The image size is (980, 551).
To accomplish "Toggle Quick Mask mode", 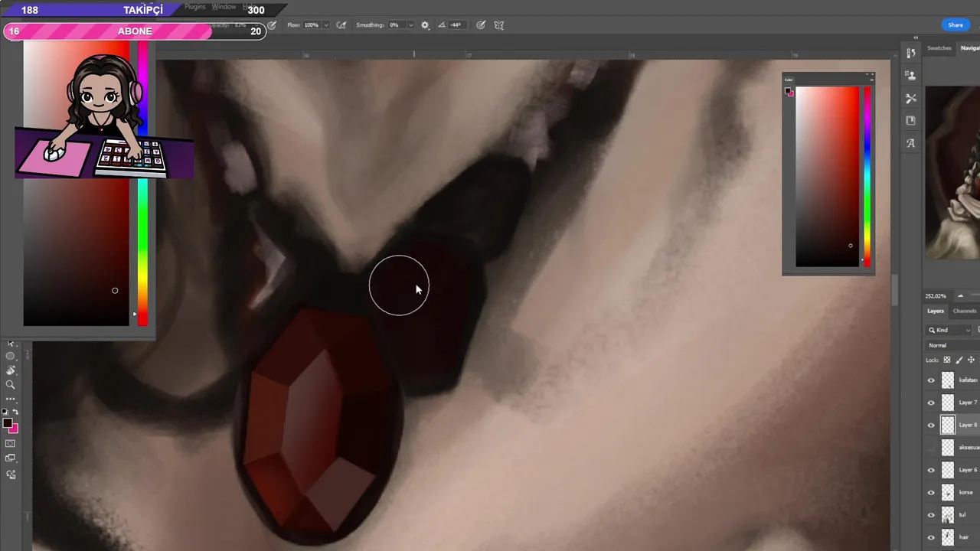I will click(x=11, y=443).
